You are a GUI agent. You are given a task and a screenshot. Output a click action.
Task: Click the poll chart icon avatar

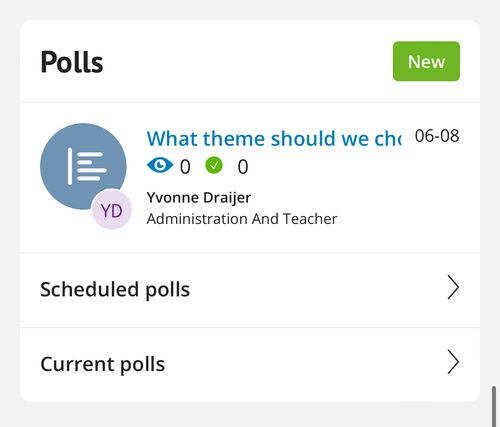click(x=83, y=166)
